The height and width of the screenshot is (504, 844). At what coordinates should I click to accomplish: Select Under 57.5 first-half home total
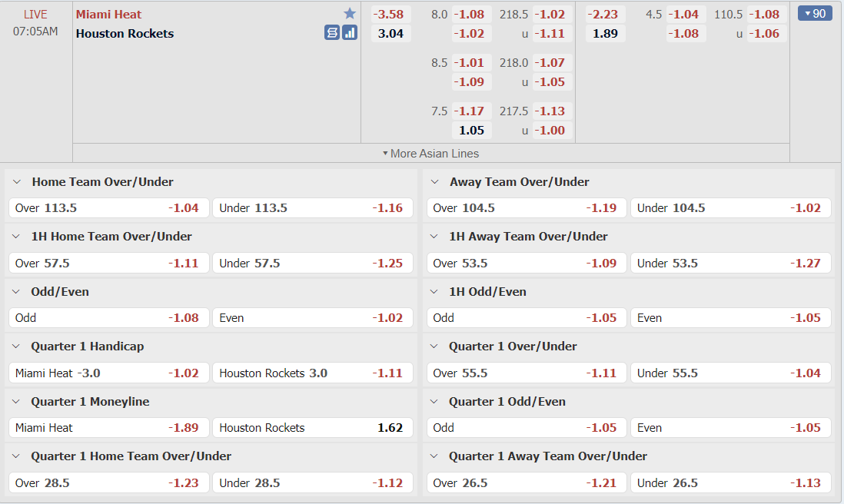(x=313, y=263)
